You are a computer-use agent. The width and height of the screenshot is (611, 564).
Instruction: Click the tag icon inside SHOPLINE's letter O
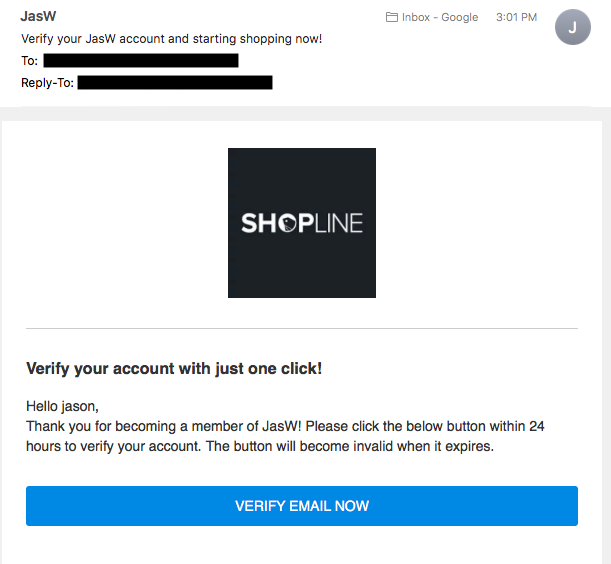pyautogui.click(x=288, y=224)
